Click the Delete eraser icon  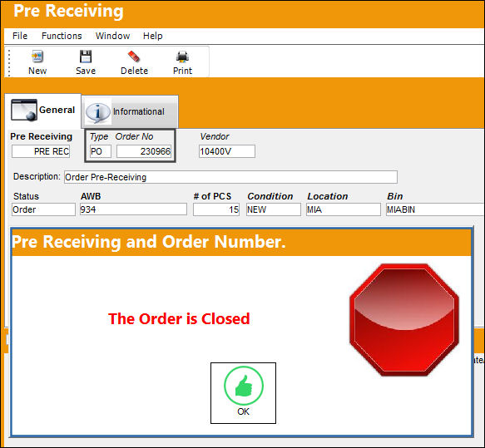[134, 57]
